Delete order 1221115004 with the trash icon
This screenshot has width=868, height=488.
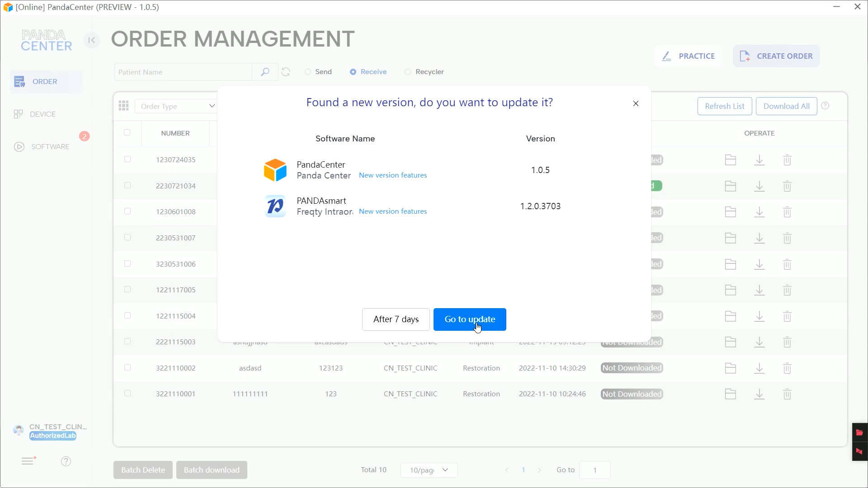click(x=787, y=316)
